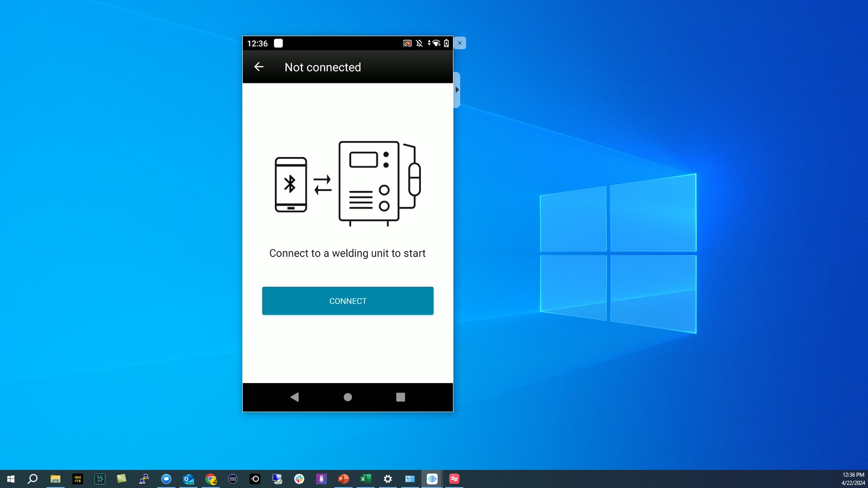Tap the muted notifications bell icon
Screen dimensions: 868x488
click(419, 43)
